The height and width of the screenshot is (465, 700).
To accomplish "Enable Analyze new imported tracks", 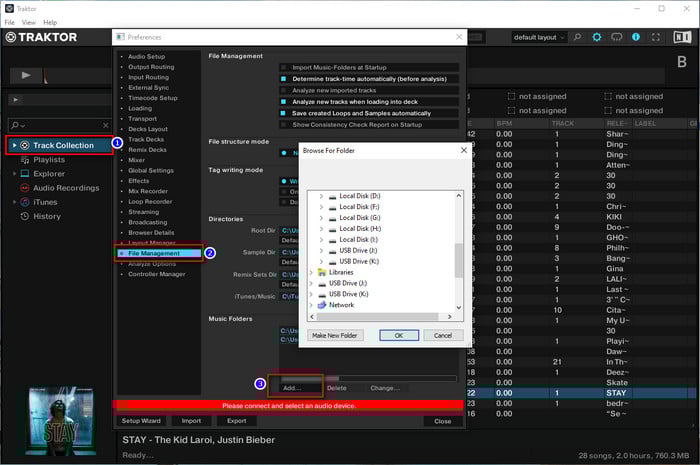I will pos(284,90).
